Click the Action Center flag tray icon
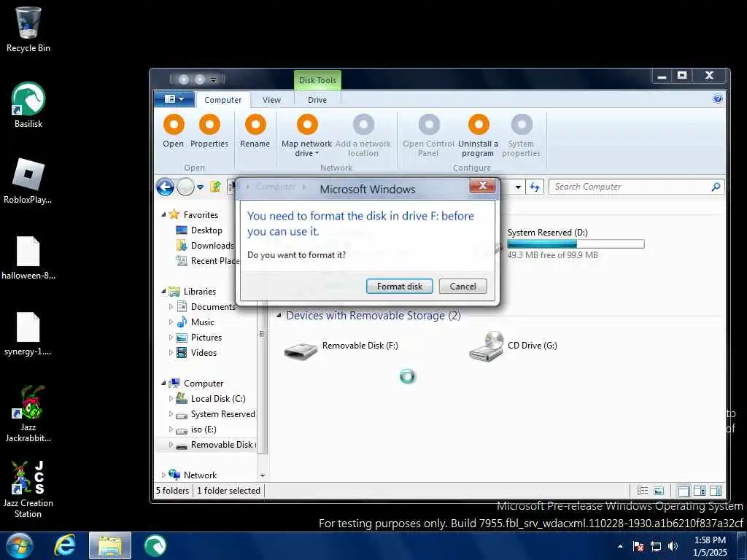Viewport: 747px width, 560px height. point(638,546)
